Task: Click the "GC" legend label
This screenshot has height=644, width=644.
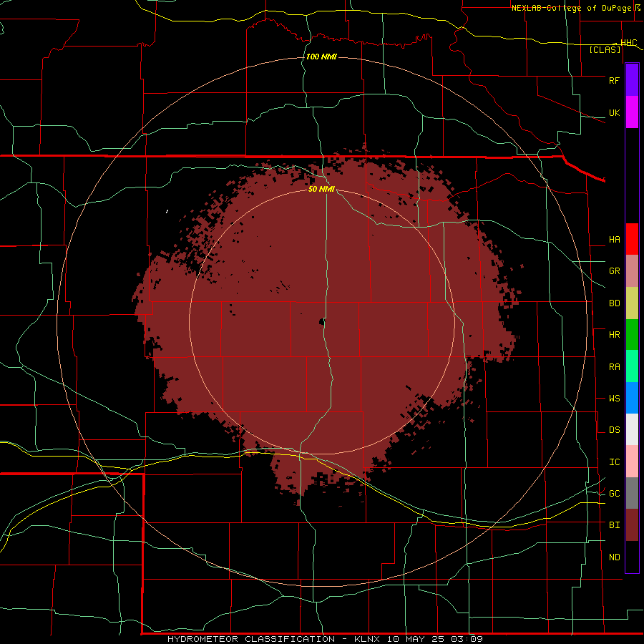Action: pos(614,494)
